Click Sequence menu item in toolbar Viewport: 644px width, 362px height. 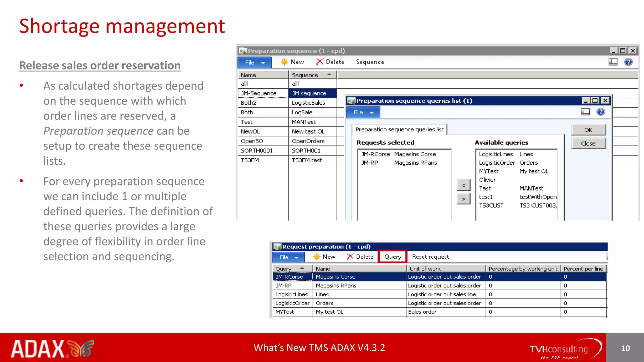(370, 62)
